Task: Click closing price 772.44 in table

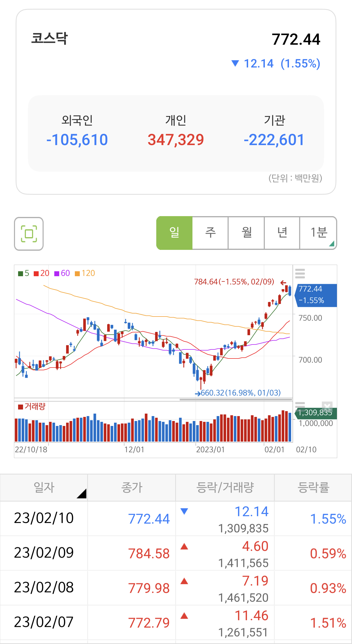Action: pos(149,519)
